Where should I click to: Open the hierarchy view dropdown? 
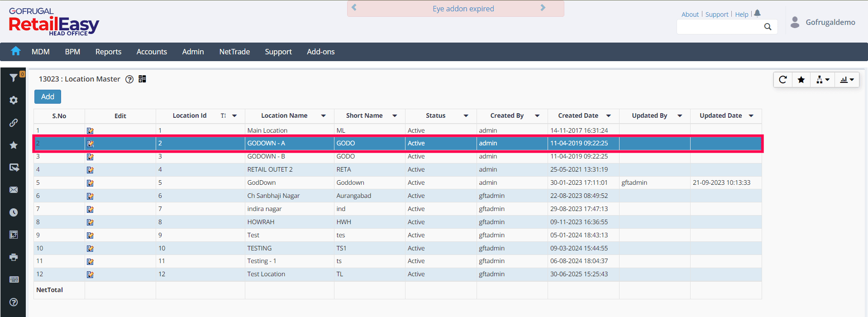click(x=822, y=80)
